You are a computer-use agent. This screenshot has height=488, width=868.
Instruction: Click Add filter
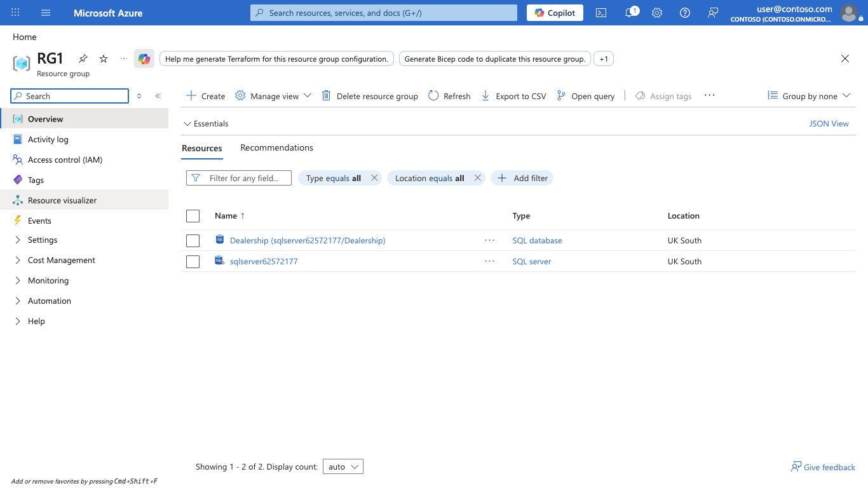point(522,178)
